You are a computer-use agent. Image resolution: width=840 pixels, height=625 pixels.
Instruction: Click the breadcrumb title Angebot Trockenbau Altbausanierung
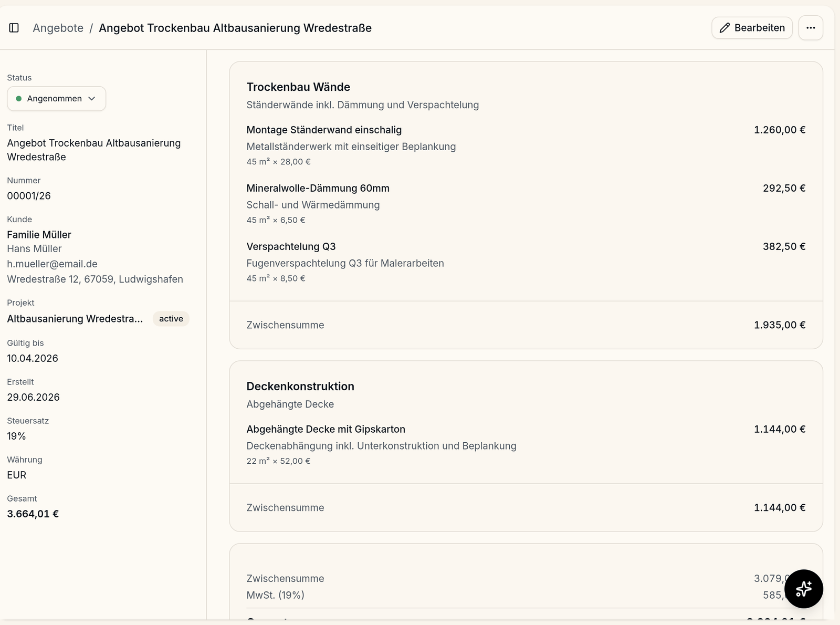(235, 28)
